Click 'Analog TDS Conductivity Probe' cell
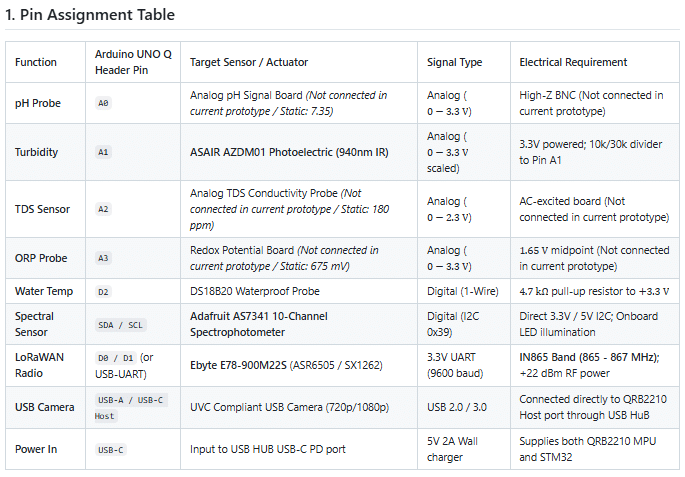 click(x=299, y=209)
